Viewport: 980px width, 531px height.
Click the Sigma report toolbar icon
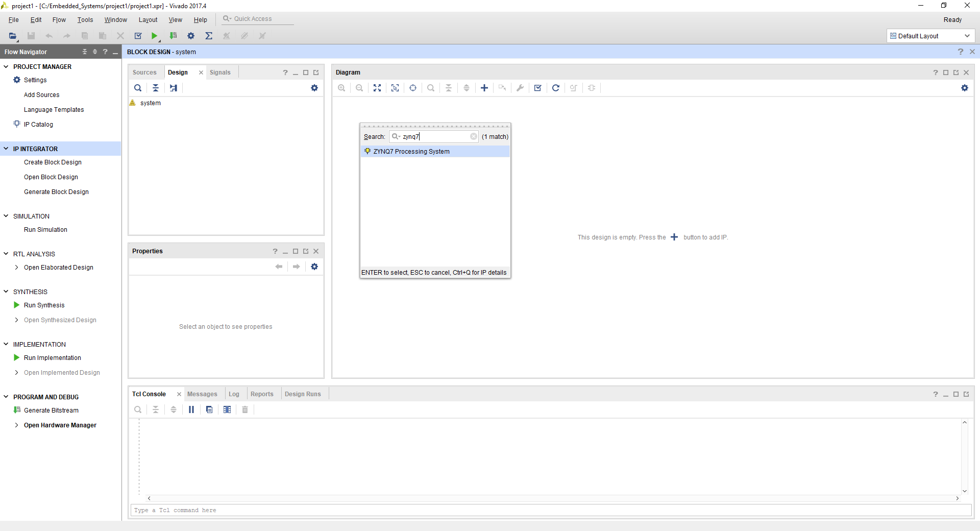click(209, 36)
